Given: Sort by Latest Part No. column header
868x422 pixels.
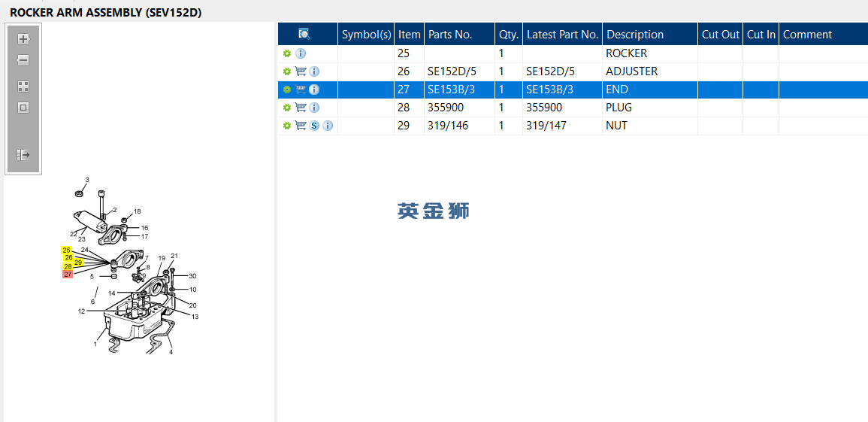Looking at the screenshot, I should [x=562, y=35].
